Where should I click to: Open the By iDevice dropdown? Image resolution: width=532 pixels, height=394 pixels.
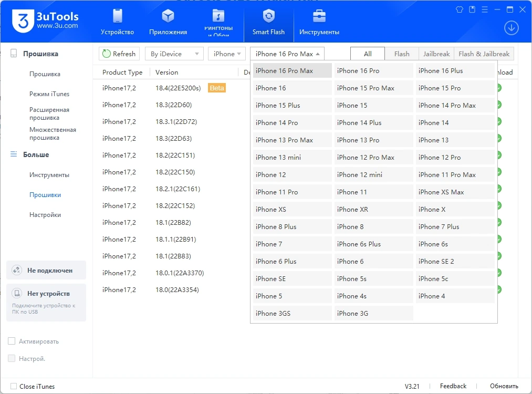[x=174, y=54]
